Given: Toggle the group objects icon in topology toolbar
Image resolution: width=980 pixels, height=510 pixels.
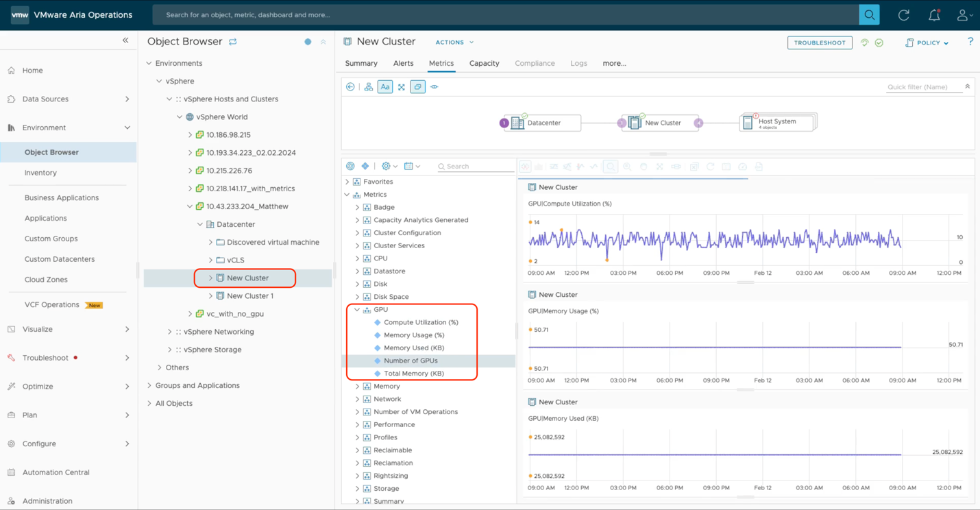Looking at the screenshot, I should click(417, 87).
